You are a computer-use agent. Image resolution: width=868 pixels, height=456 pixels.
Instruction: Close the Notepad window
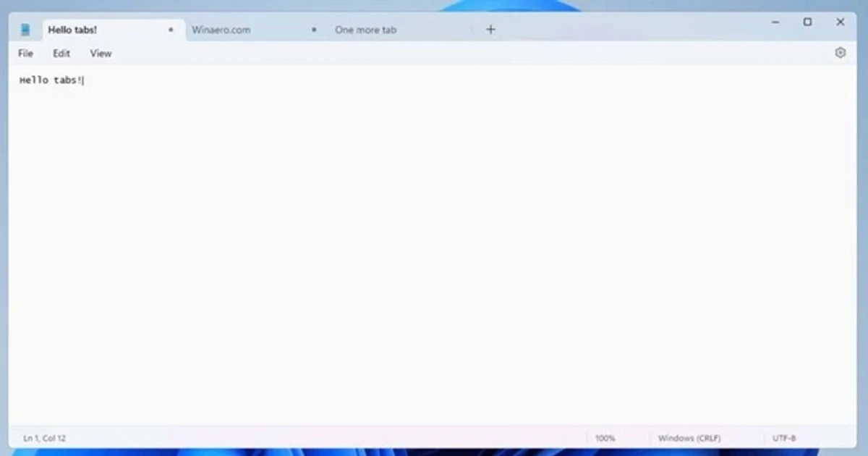coord(840,22)
